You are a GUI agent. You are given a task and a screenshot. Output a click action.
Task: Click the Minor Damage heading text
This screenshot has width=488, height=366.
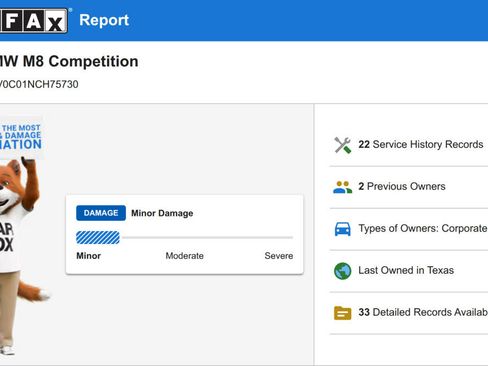pyautogui.click(x=162, y=213)
